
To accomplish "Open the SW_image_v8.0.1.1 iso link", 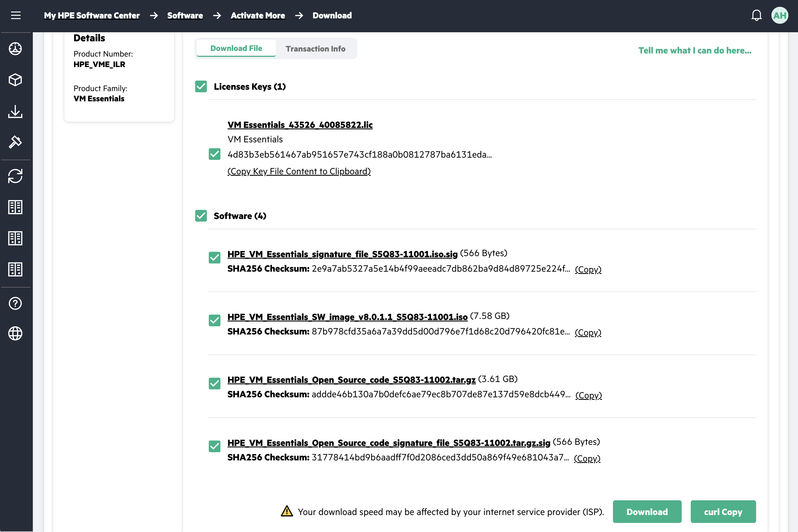I will click(347, 317).
